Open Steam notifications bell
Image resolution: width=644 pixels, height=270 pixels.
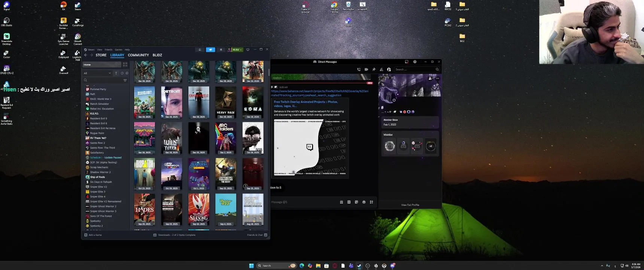(221, 49)
